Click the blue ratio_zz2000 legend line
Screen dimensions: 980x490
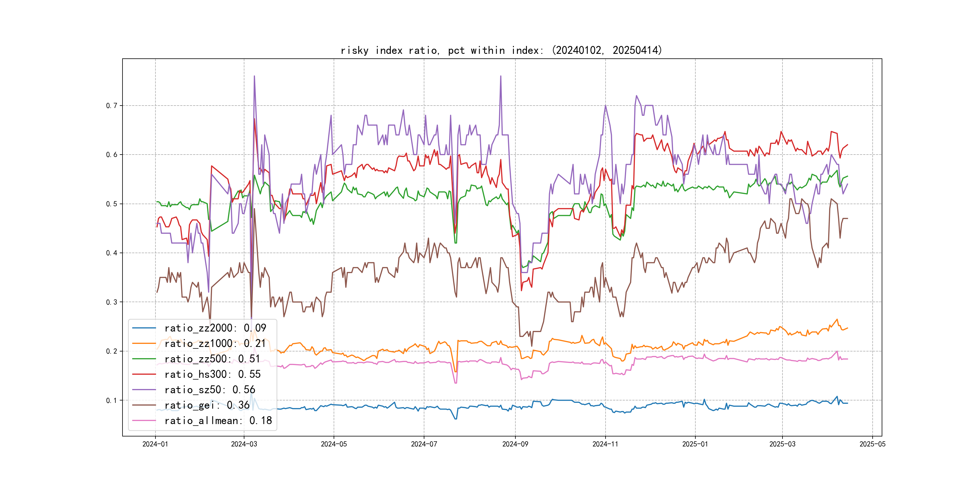[144, 328]
